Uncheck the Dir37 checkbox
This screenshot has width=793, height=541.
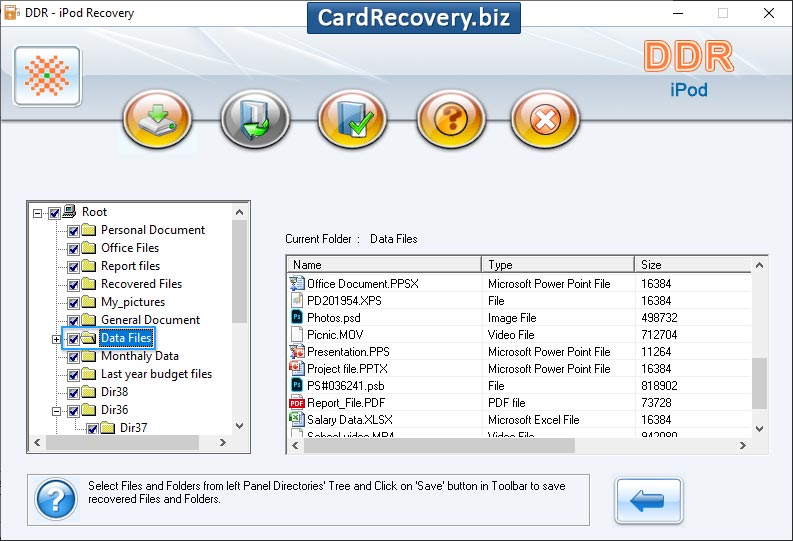click(92, 429)
